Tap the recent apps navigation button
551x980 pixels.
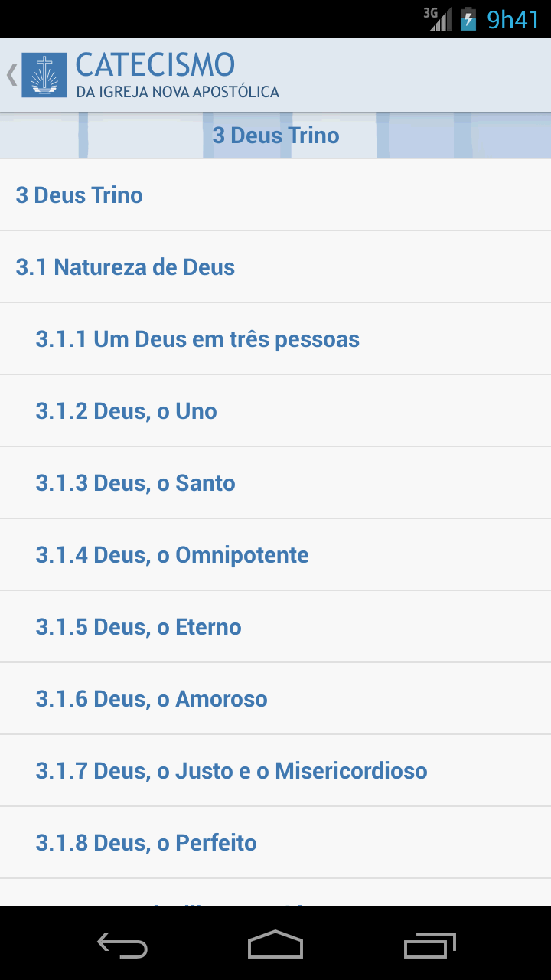(x=430, y=945)
